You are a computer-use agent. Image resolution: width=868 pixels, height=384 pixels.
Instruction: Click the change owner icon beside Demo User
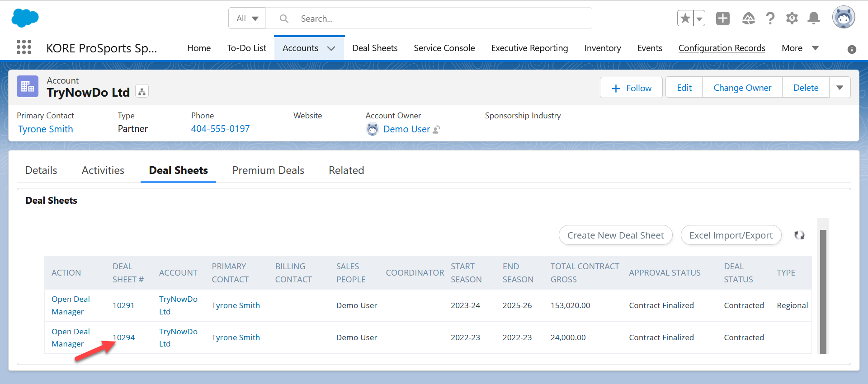pyautogui.click(x=436, y=130)
